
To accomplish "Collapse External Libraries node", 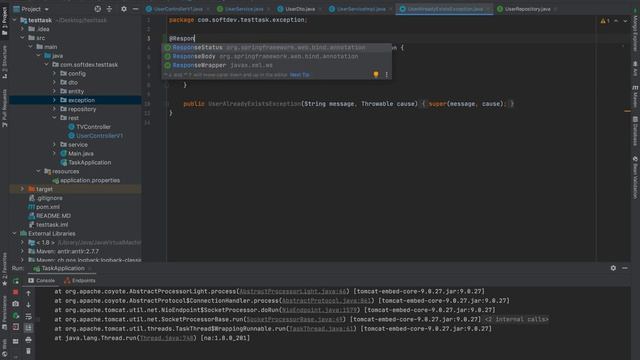I will (x=14, y=233).
